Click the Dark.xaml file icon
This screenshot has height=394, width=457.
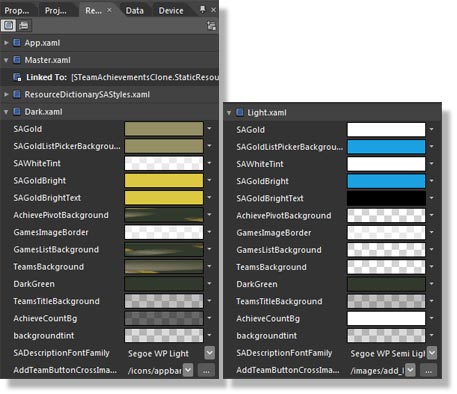pos(17,112)
